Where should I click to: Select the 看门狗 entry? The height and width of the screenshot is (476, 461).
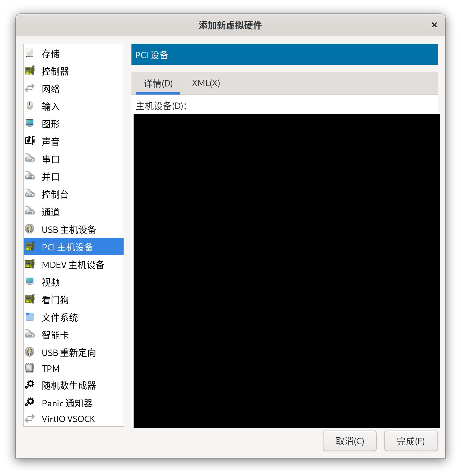point(74,300)
